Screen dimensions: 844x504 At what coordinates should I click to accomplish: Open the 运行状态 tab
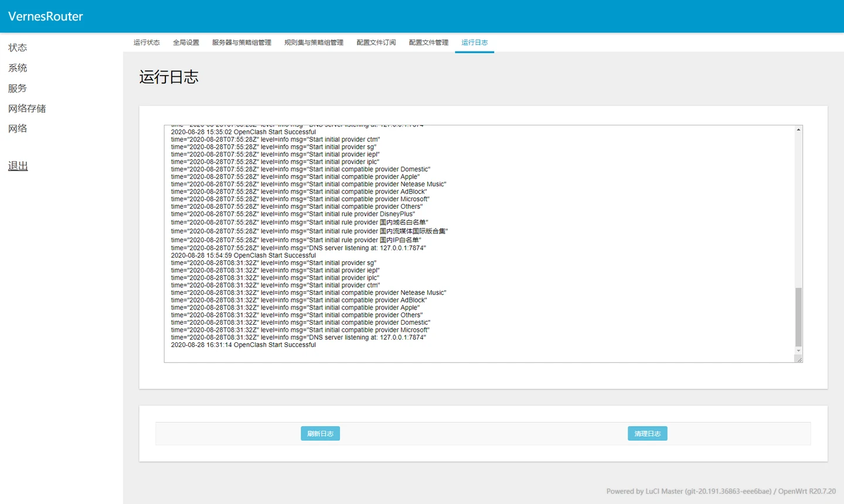tap(147, 42)
